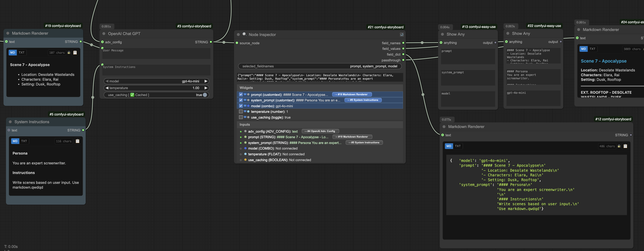644x251 pixels.
Task: Click the magnifier icon in Node Inspector title
Action: click(244, 34)
